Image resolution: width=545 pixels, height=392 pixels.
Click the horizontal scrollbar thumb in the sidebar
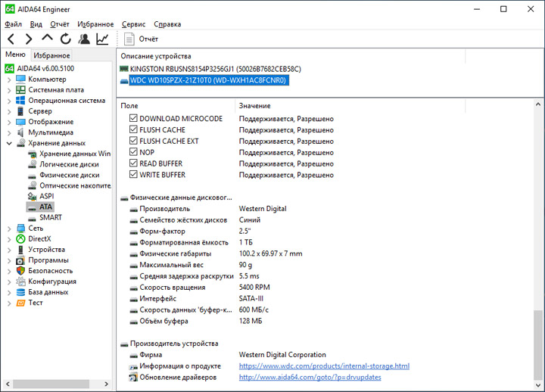[51, 384]
